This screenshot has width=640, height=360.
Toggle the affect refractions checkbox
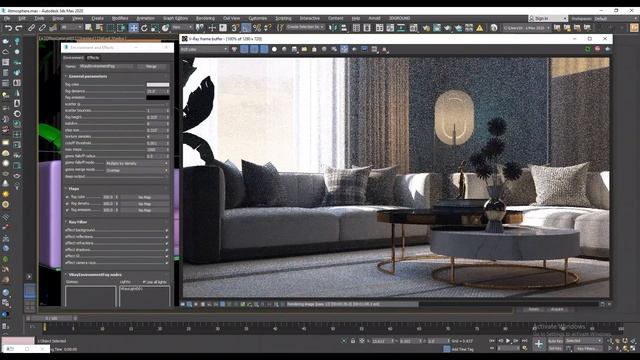pos(167,243)
